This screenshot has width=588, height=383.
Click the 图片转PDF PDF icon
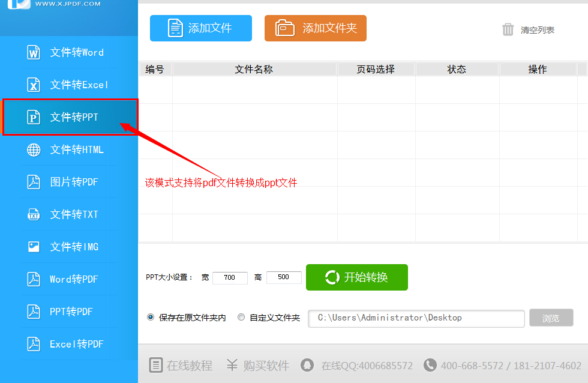tap(34, 182)
